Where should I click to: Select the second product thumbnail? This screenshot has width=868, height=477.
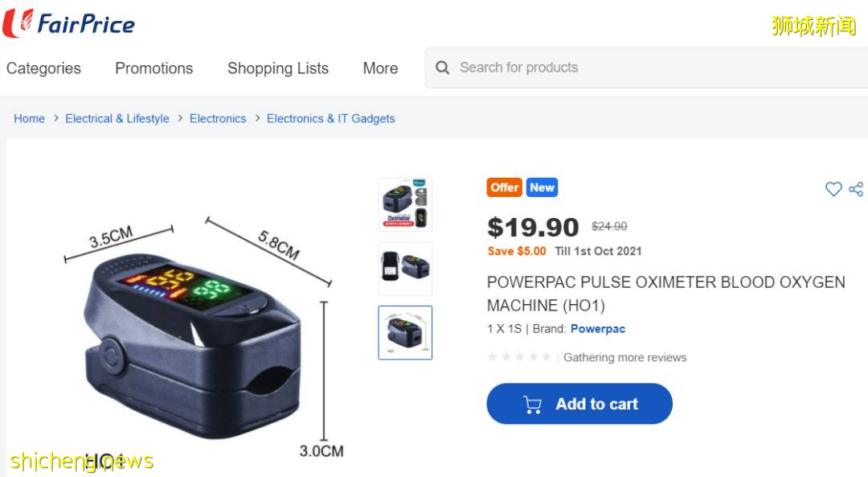(x=405, y=269)
